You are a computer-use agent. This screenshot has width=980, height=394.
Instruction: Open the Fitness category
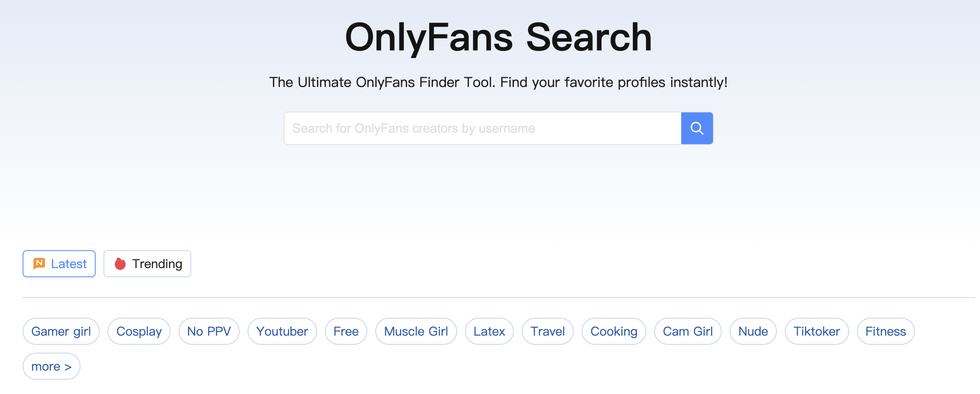click(886, 331)
